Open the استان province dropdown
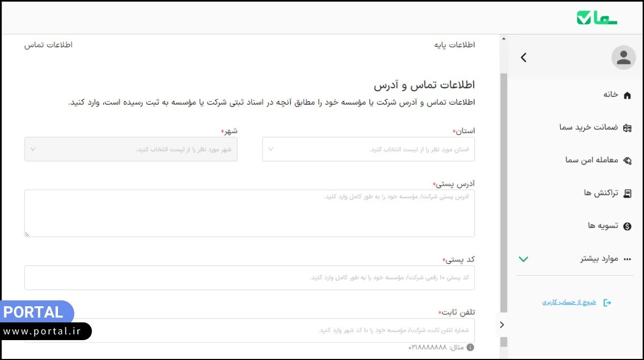This screenshot has height=360, width=644. click(368, 149)
